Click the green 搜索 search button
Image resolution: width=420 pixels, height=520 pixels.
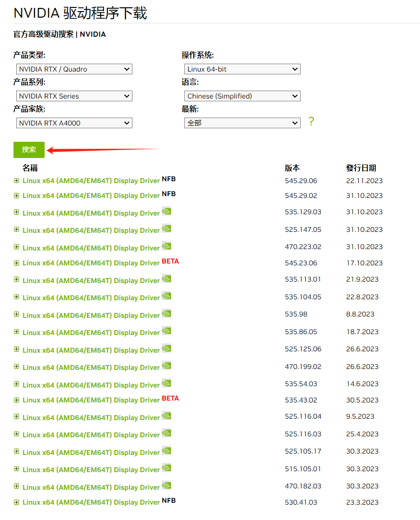click(x=29, y=150)
